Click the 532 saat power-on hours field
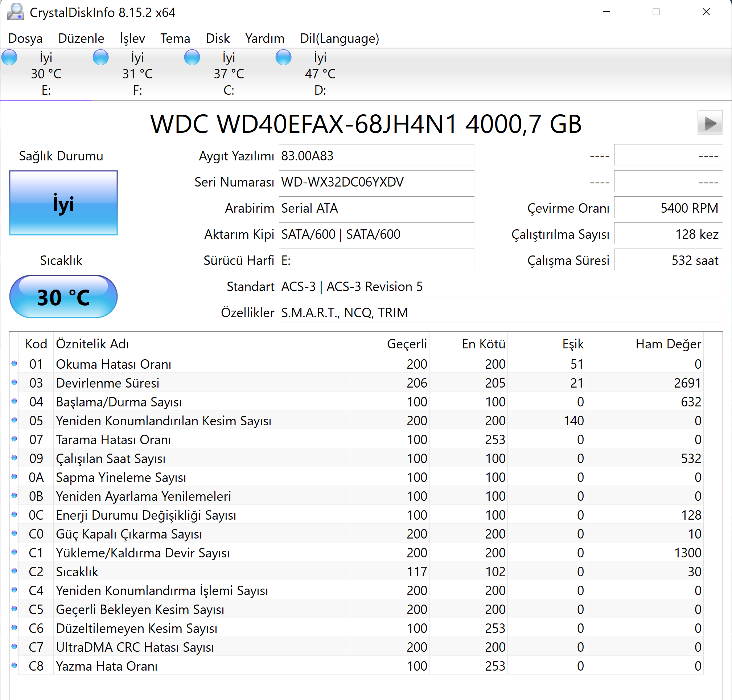The image size is (732, 700). 668,260
